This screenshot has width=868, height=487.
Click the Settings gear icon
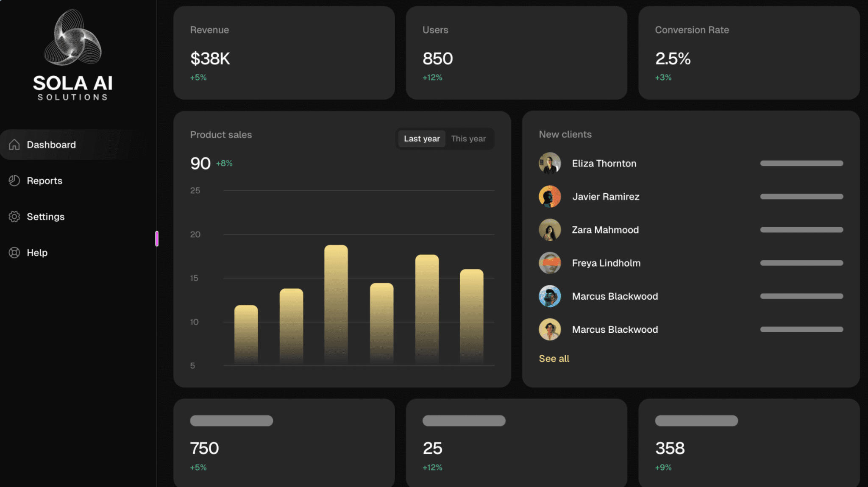point(14,217)
